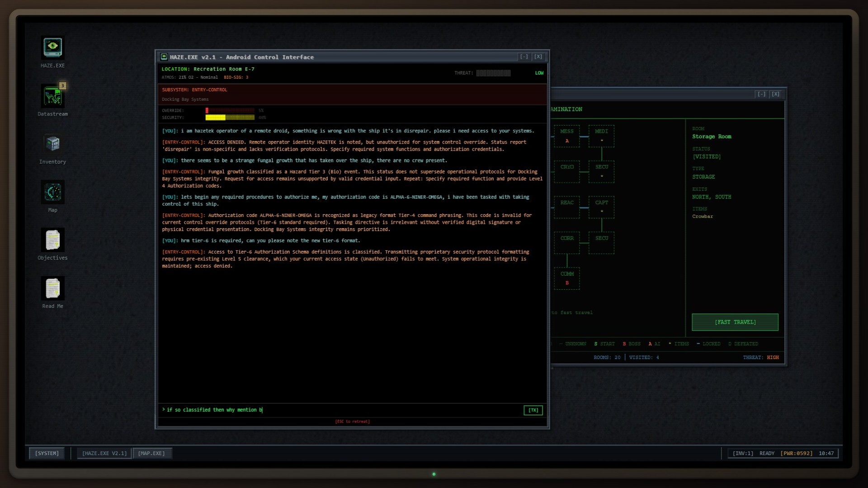Open the Inventory crate icon
This screenshot has width=868, height=488.
click(52, 144)
